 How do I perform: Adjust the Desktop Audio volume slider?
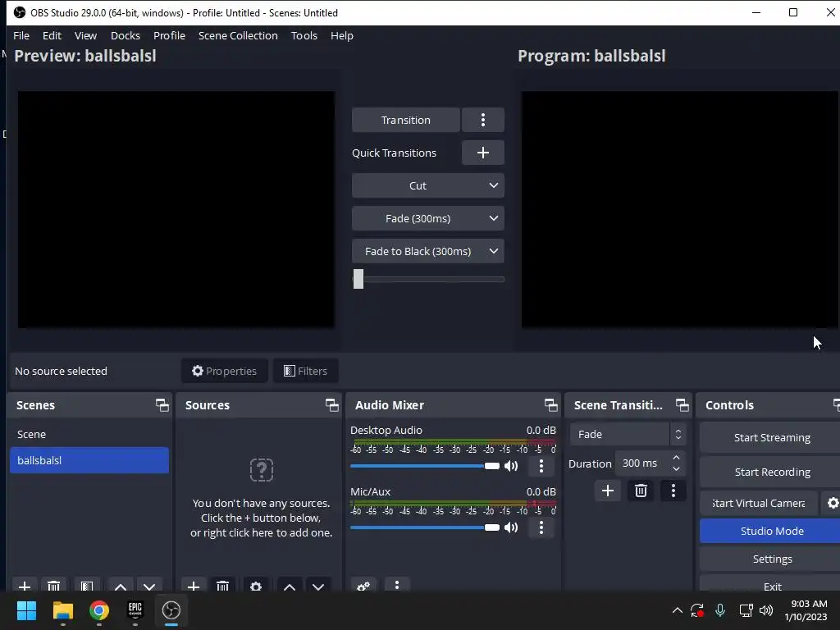[x=424, y=466]
